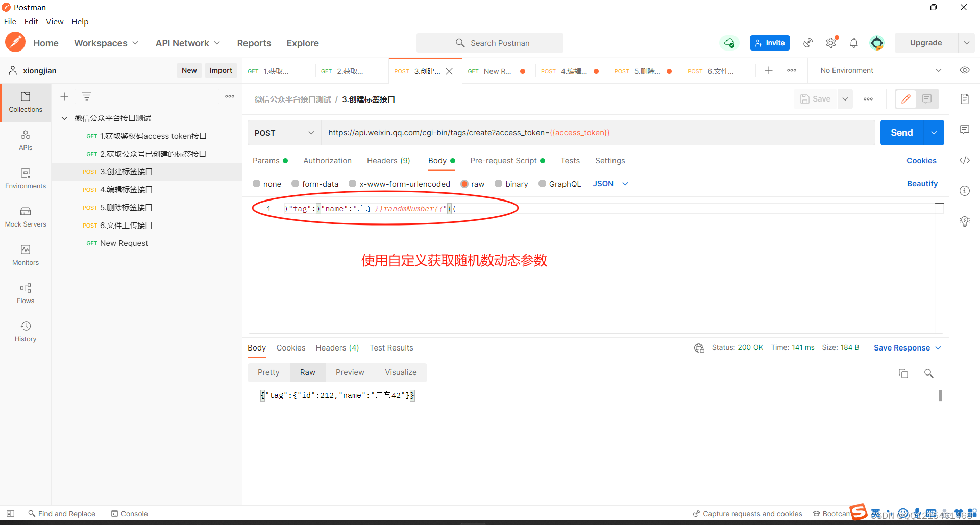The width and height of the screenshot is (980, 525).
Task: Open the Monitors sidebar panel
Action: point(26,255)
